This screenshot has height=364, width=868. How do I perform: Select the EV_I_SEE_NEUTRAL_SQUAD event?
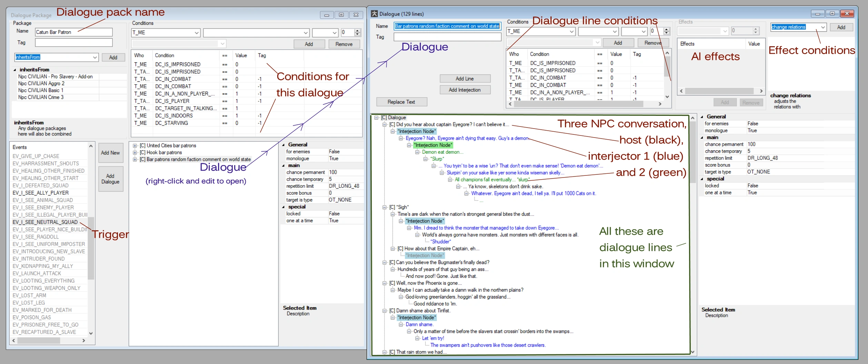(45, 222)
